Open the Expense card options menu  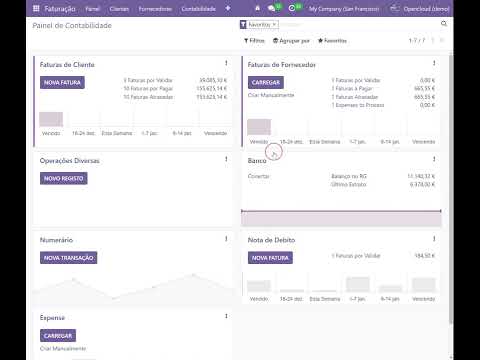click(226, 316)
